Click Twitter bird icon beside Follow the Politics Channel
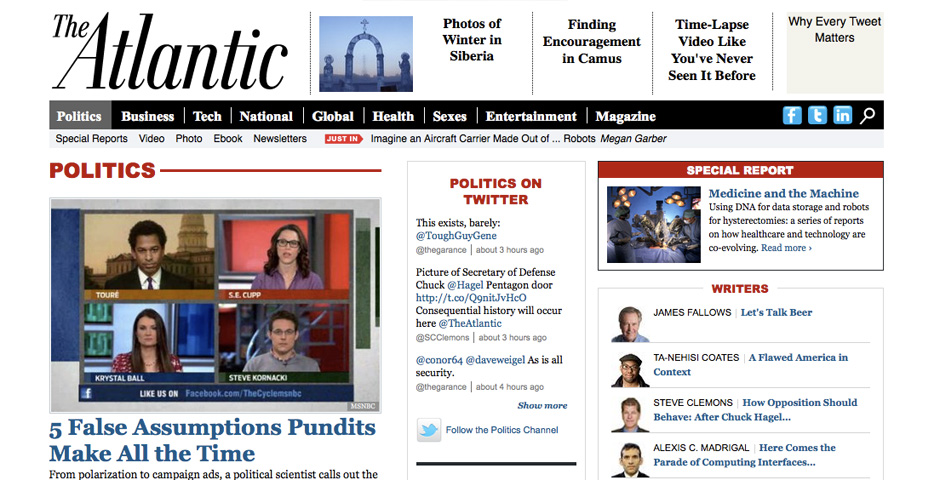 point(429,430)
